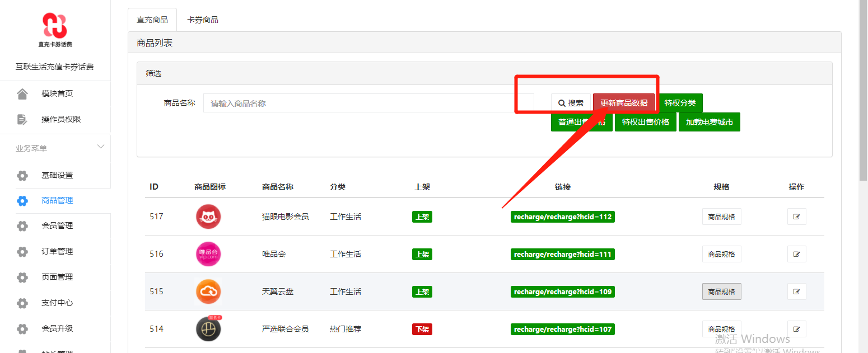Image resolution: width=868 pixels, height=353 pixels.
Task: Click 严选联合会员 product icon
Action: coord(208,329)
